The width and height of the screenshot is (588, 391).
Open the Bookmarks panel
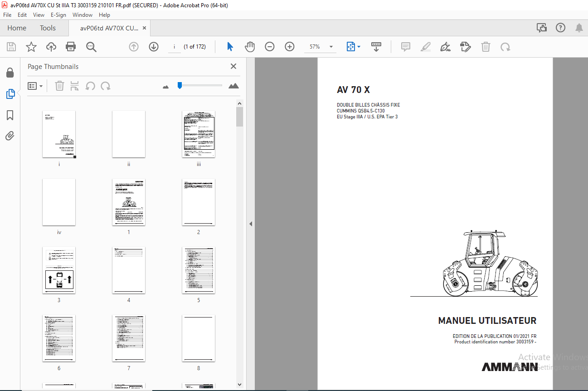click(x=10, y=115)
